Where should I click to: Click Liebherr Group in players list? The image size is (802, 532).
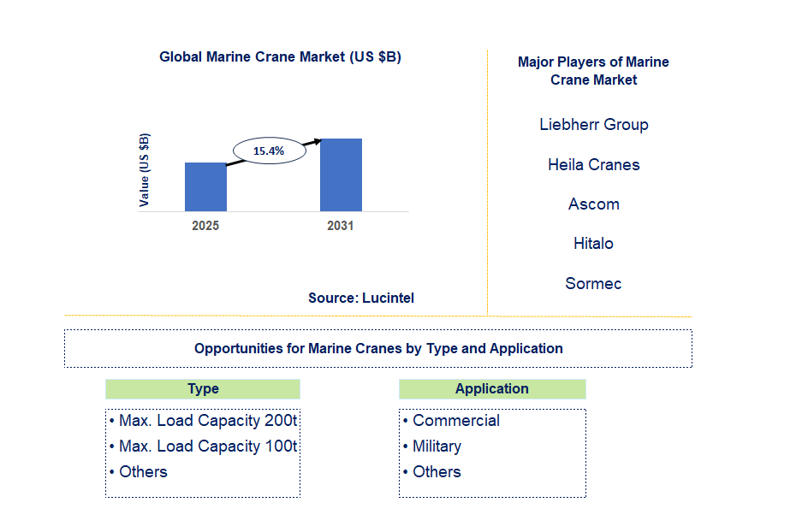[x=594, y=124]
